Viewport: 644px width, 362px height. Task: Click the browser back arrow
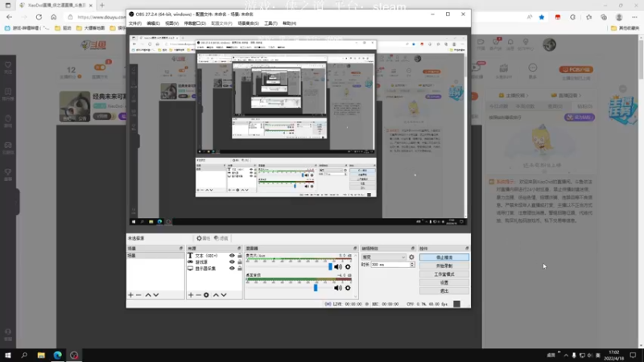(9, 17)
